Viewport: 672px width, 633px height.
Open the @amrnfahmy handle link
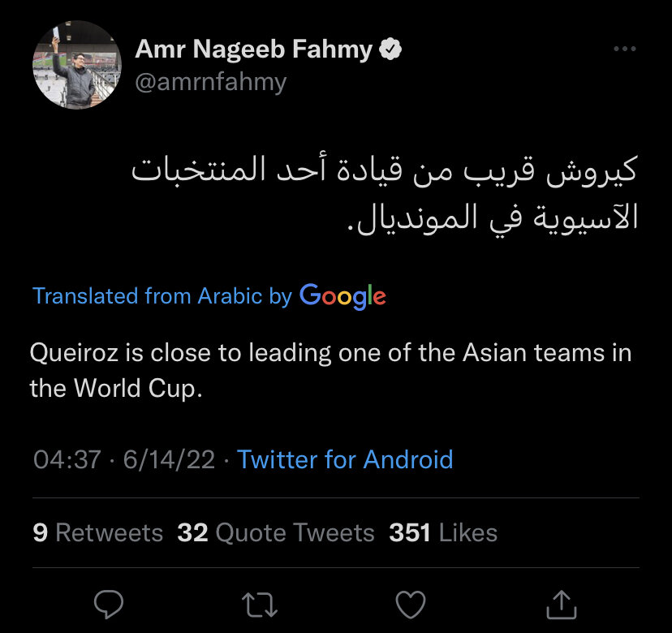(x=210, y=82)
